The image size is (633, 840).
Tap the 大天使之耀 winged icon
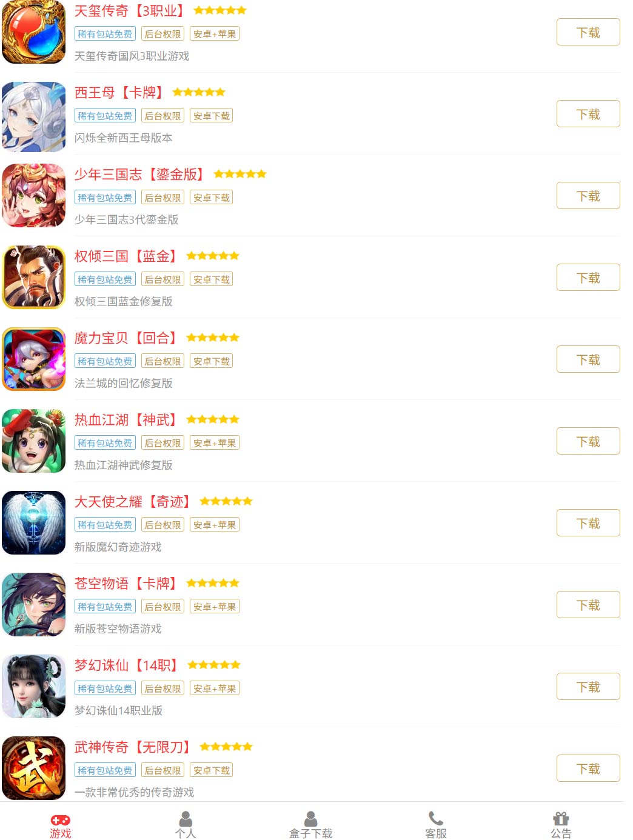(34, 522)
